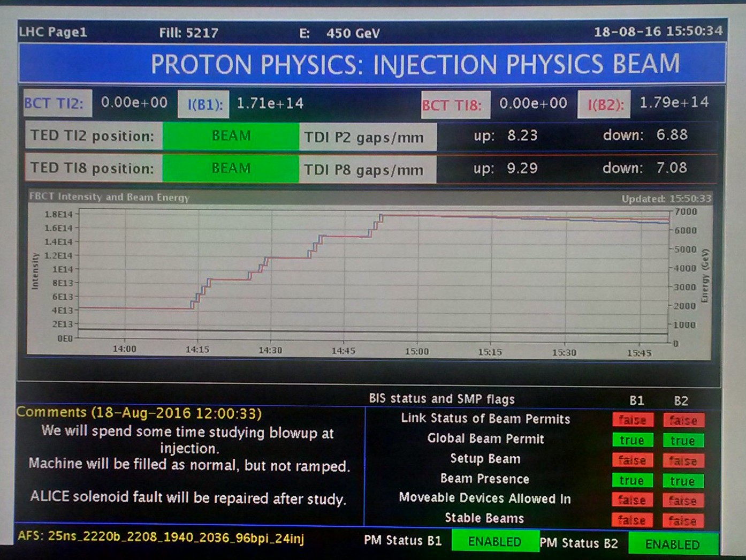746x560 pixels.
Task: Click the green BEAM status for TED TI8
Action: [x=231, y=169]
